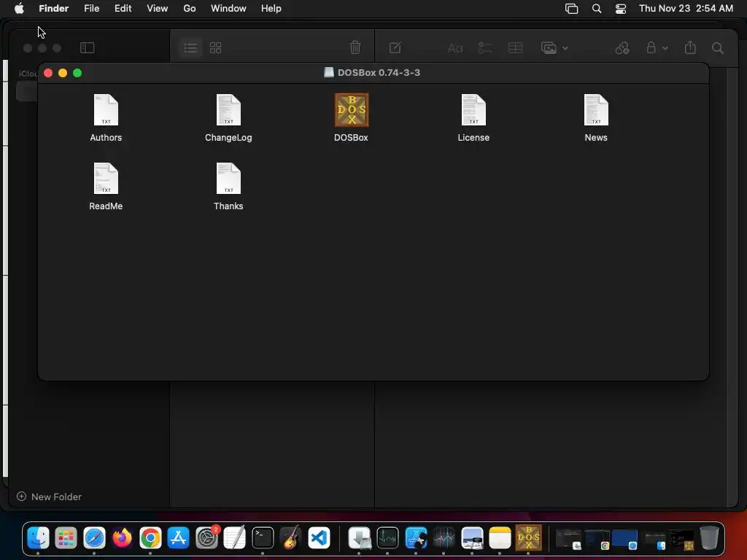Image resolution: width=747 pixels, height=560 pixels.
Task: Open the Edit menu
Action: 123,8
